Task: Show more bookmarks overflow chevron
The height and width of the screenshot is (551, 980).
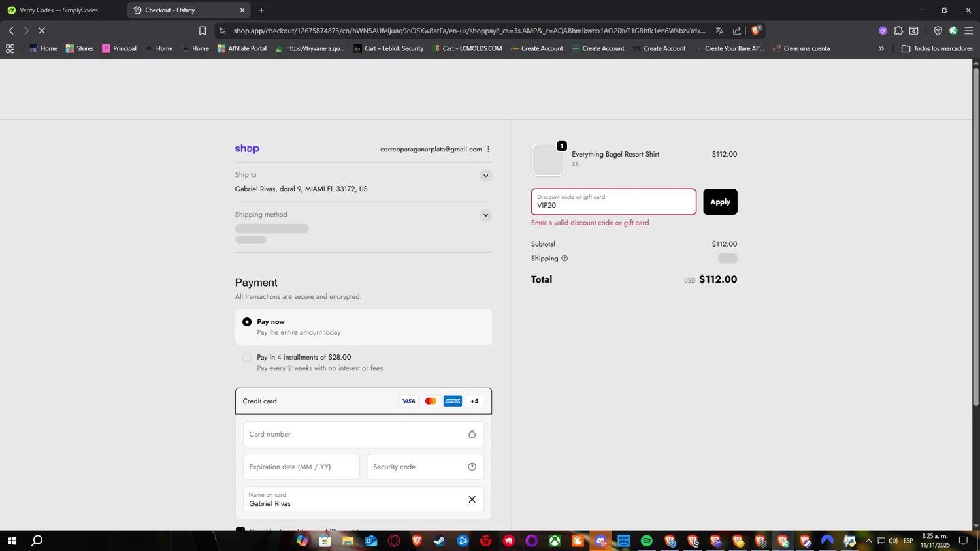Action: [881, 48]
